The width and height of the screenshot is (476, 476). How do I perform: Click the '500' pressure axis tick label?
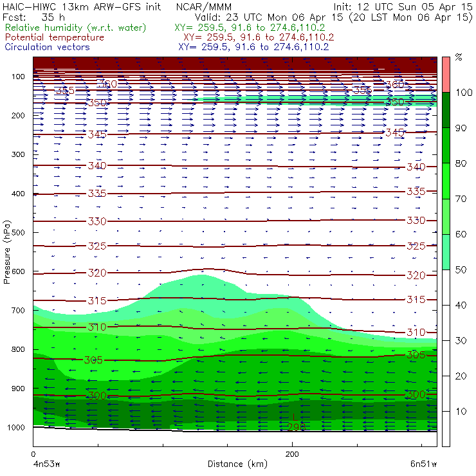point(18,232)
